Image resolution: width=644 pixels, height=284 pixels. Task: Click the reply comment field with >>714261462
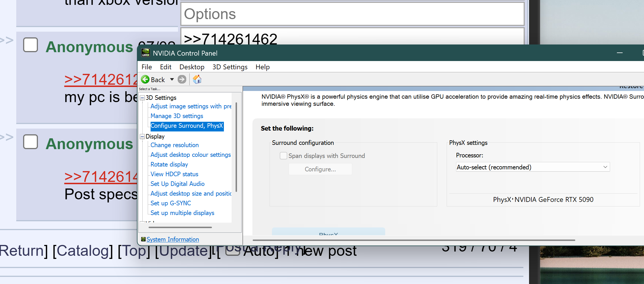click(353, 36)
